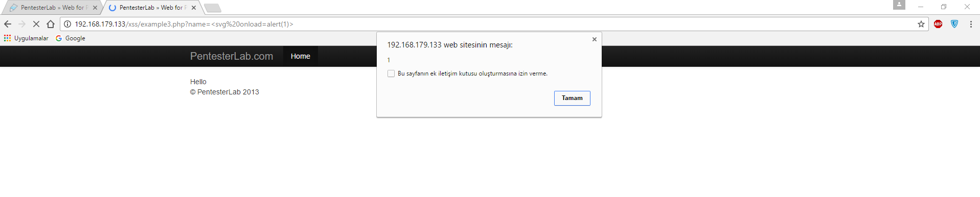The height and width of the screenshot is (197, 980).
Task: Close the first PentesterLab tab
Action: (x=95, y=8)
